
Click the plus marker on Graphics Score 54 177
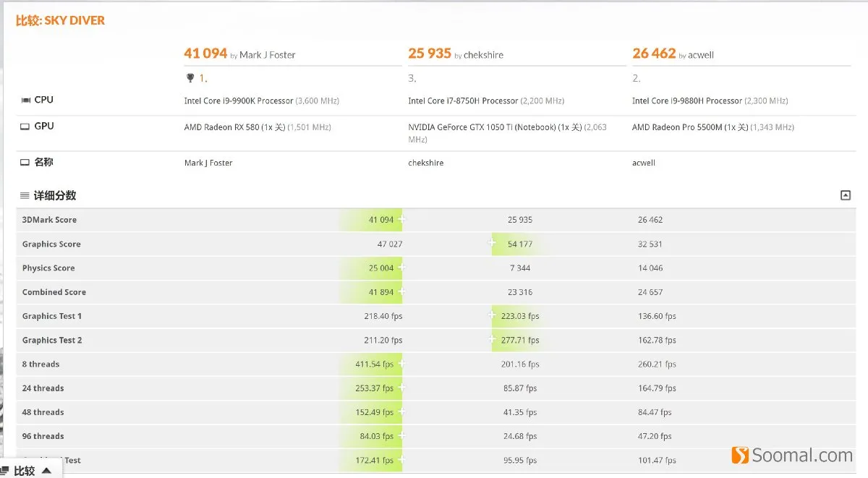click(x=493, y=244)
